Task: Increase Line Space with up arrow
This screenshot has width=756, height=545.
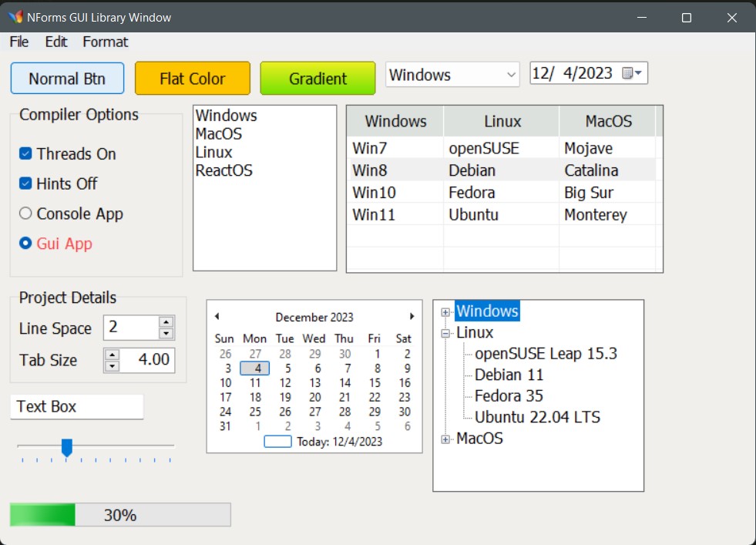Action: (x=166, y=321)
